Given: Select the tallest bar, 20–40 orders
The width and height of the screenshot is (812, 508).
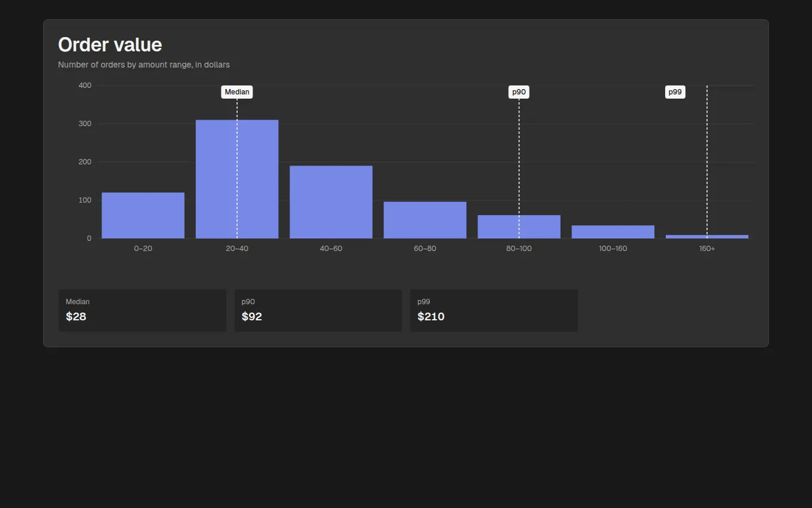Looking at the screenshot, I should pyautogui.click(x=237, y=179).
